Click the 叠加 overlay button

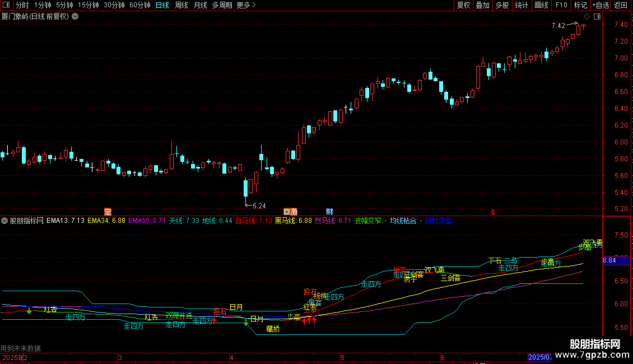click(x=482, y=5)
